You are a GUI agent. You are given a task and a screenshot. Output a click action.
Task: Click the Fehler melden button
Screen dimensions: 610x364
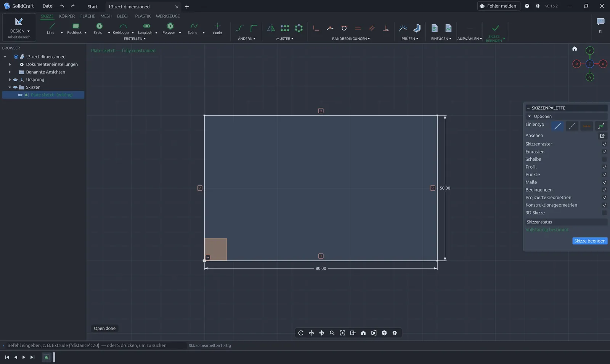(x=499, y=6)
